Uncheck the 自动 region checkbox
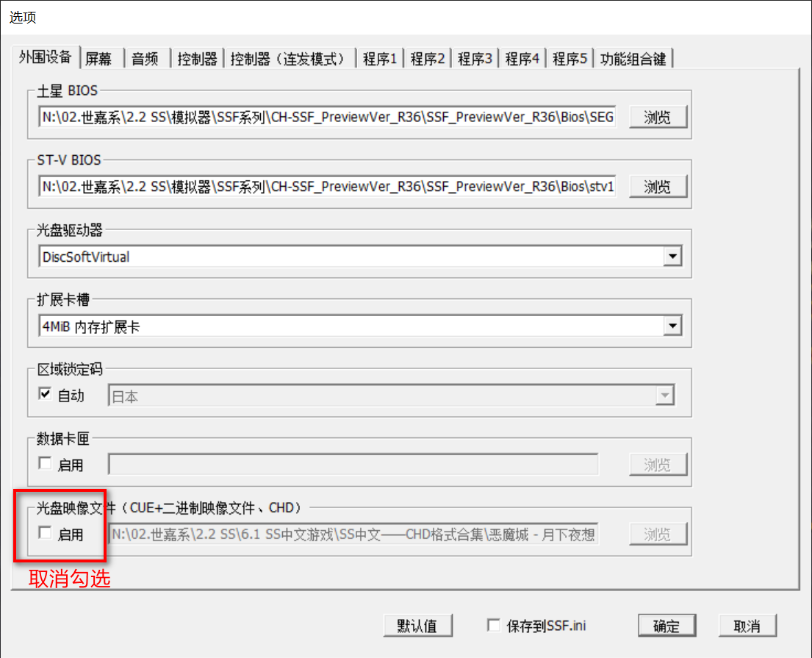The width and height of the screenshot is (812, 658). (46, 395)
